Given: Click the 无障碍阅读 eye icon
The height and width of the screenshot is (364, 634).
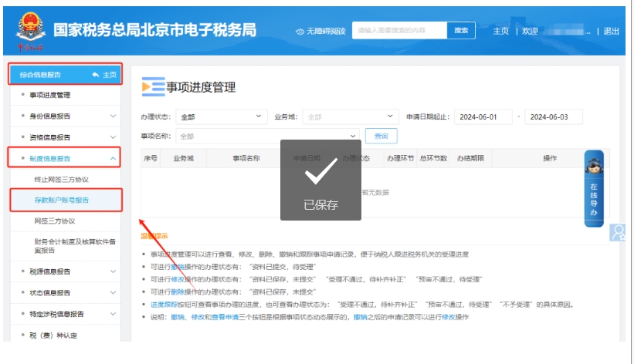Looking at the screenshot, I should coord(300,32).
